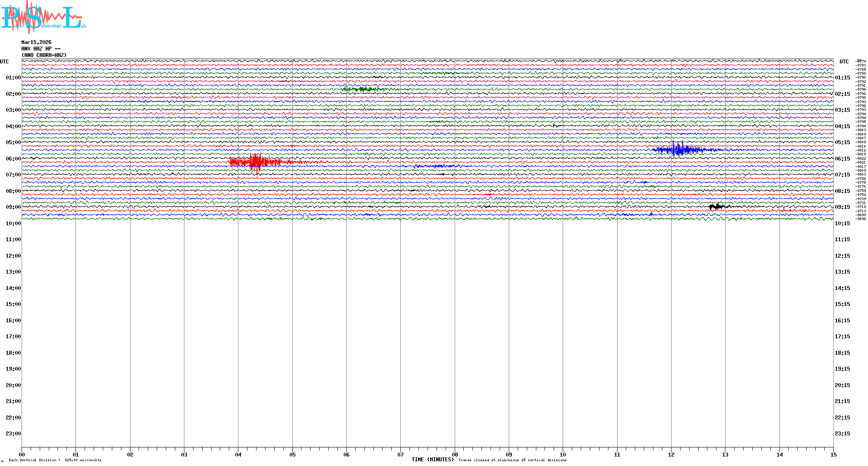Click the 12 minute tick on bottom axis
Screen dimensions: 868x466
(x=671, y=454)
